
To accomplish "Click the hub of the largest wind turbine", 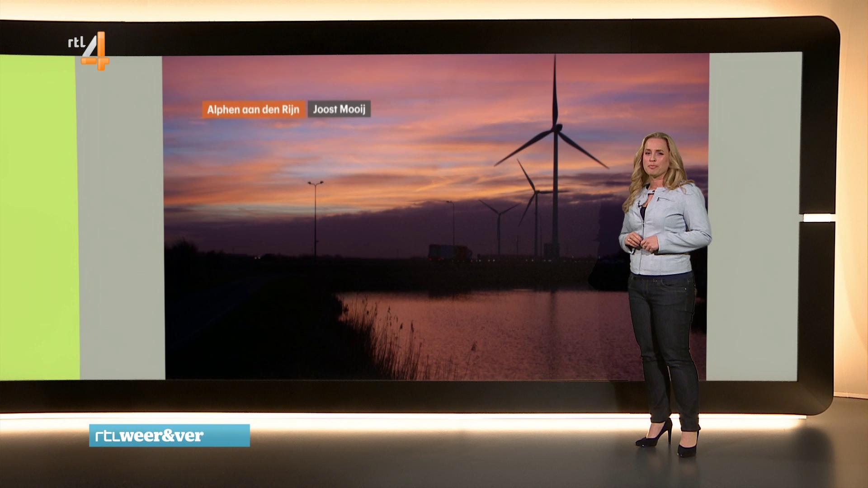I will (x=557, y=129).
